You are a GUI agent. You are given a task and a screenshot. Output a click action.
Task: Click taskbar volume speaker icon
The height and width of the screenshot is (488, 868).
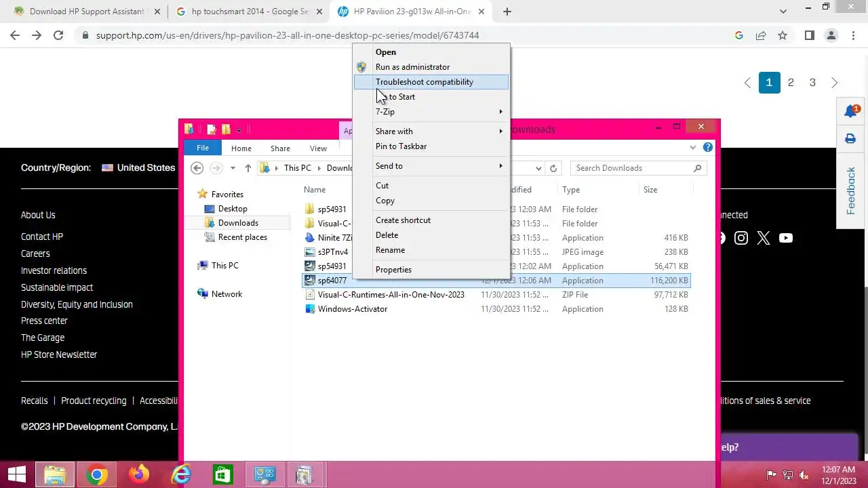(x=804, y=475)
